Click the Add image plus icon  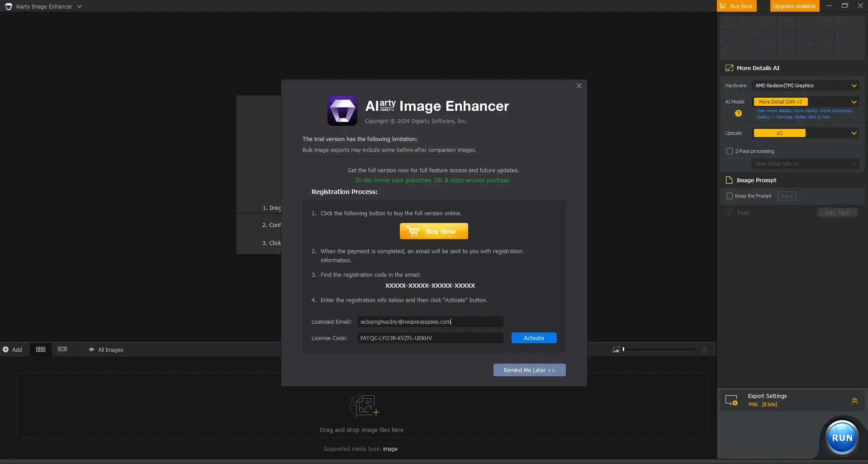(6, 350)
